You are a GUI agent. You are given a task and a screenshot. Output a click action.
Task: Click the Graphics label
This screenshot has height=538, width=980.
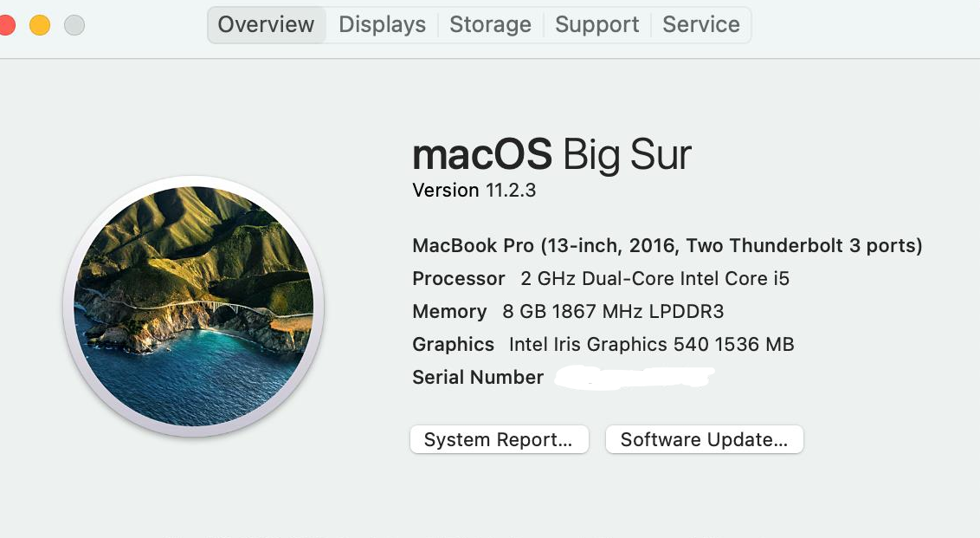[x=453, y=345]
